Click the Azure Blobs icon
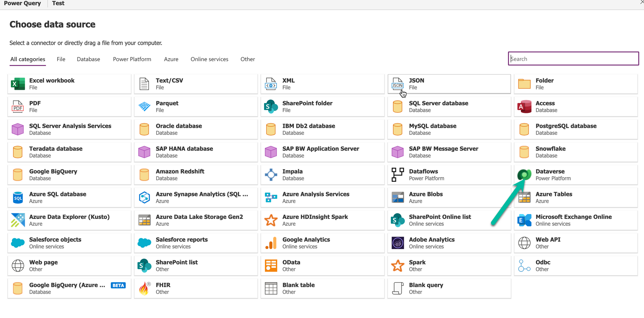 397,198
